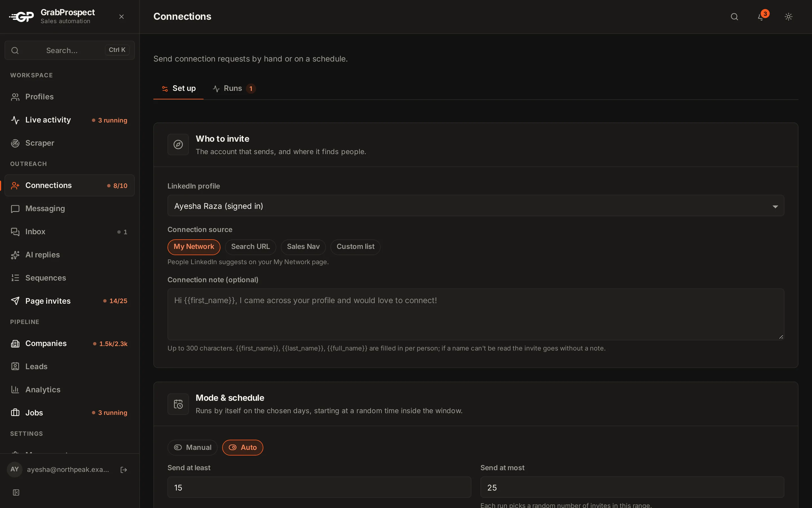Switch to the Set up tab

click(x=178, y=88)
